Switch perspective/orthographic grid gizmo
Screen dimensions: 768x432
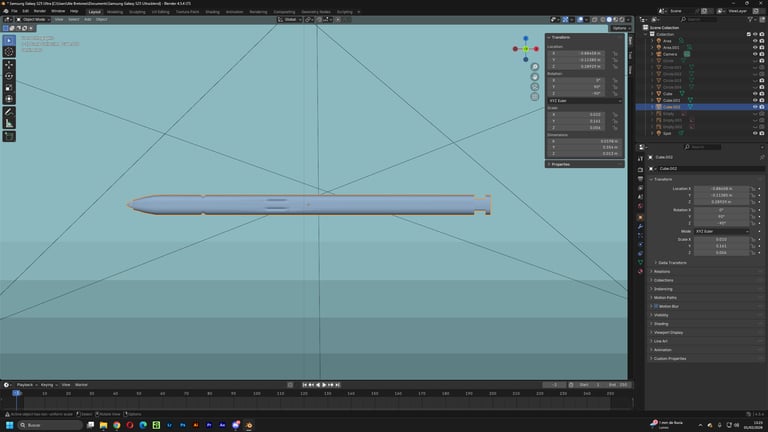(535, 96)
